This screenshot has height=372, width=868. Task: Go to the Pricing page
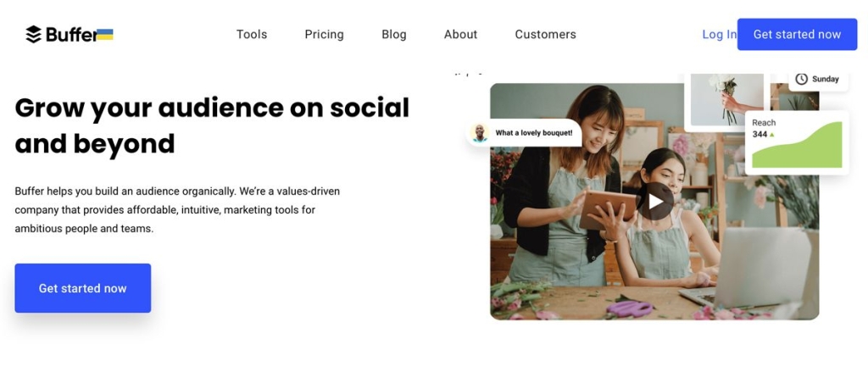point(324,35)
